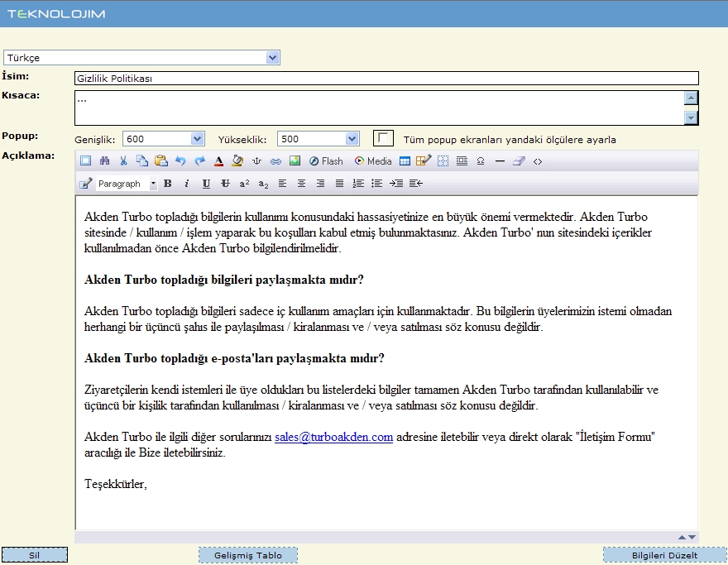The height and width of the screenshot is (565, 728).
Task: Insert form/box layout icon
Action: click(x=462, y=161)
